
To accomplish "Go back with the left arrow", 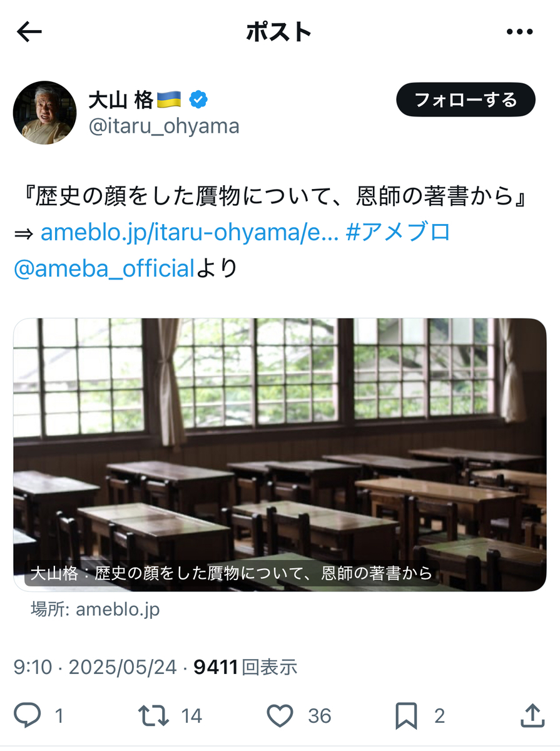I will coord(29,32).
